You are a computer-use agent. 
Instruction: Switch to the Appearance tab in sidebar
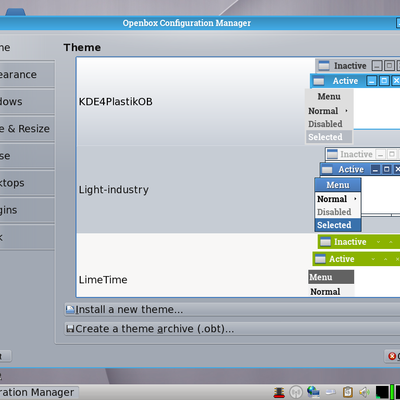(x=27, y=74)
